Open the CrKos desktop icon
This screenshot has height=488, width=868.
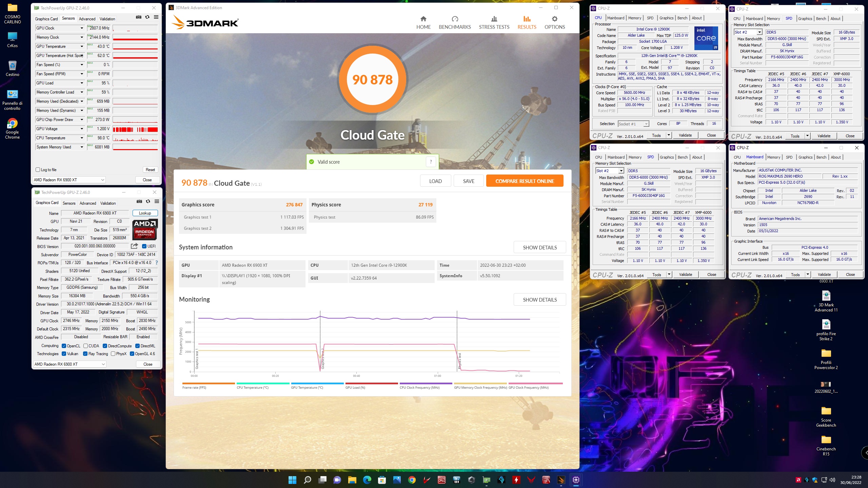click(x=13, y=40)
